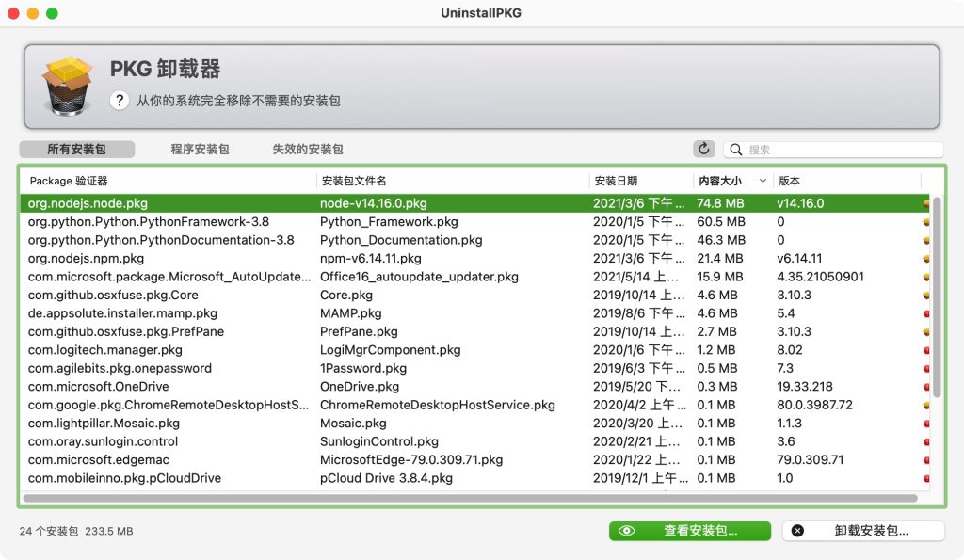Click status icon on LogiMgrComponent.pkg row
The image size is (964, 560).
point(926,350)
